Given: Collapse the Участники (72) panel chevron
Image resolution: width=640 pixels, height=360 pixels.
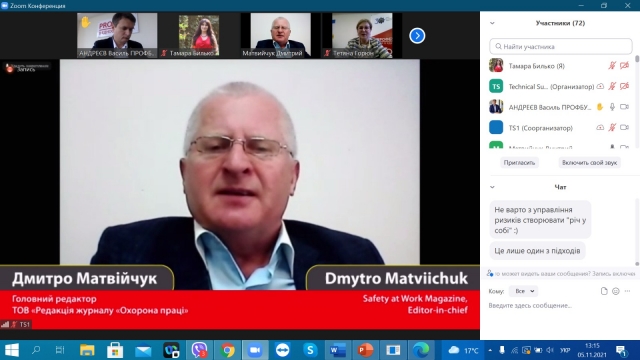Looking at the screenshot, I should pos(492,23).
